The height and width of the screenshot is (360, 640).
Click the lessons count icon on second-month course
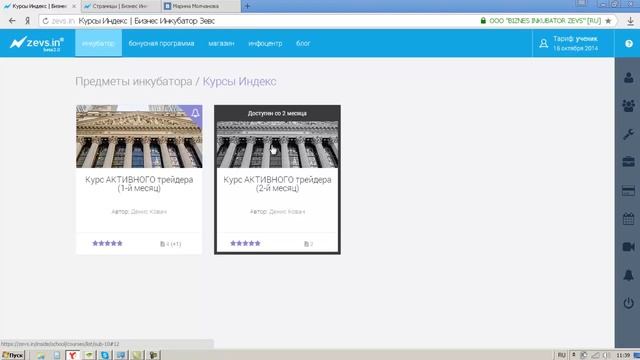point(306,244)
